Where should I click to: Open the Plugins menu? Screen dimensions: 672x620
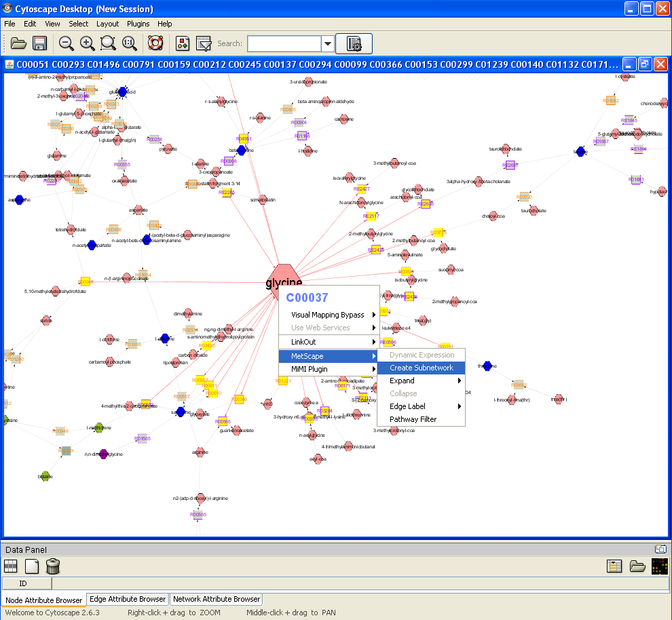coord(138,24)
